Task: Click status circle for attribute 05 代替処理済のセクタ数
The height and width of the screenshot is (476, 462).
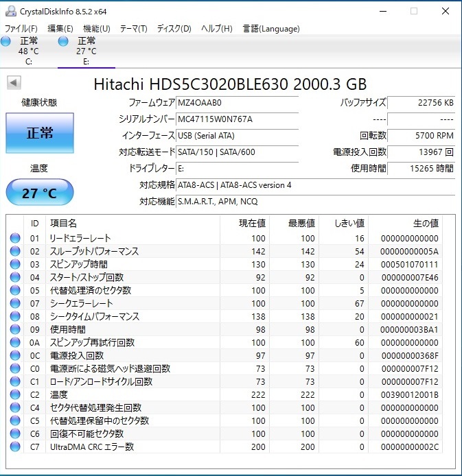Action: coord(15,291)
